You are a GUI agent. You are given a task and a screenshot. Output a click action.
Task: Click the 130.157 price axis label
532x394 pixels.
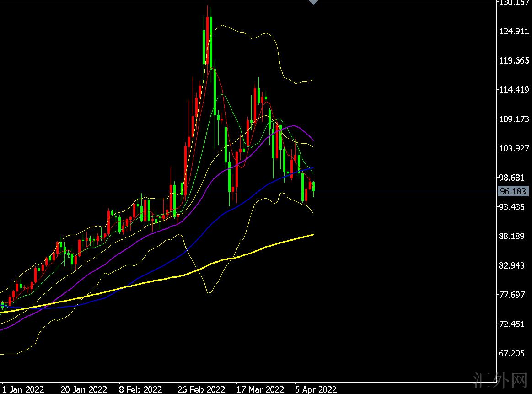pos(514,3)
